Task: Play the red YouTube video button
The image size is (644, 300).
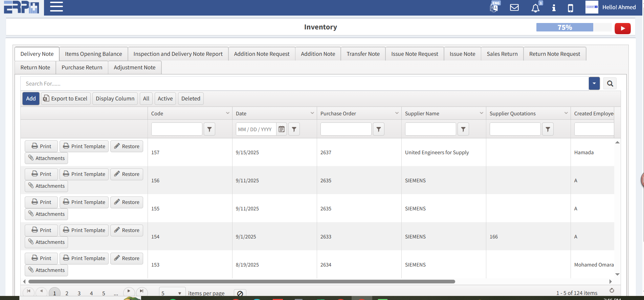Action: coord(622,28)
